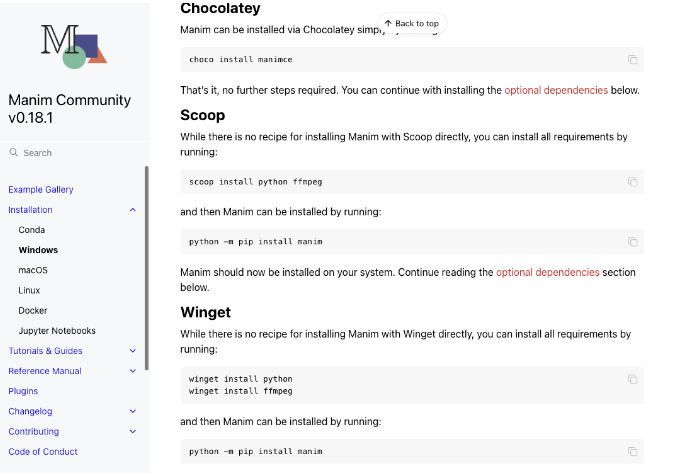
Task: Expand the Contributing chevron
Action: pos(133,431)
